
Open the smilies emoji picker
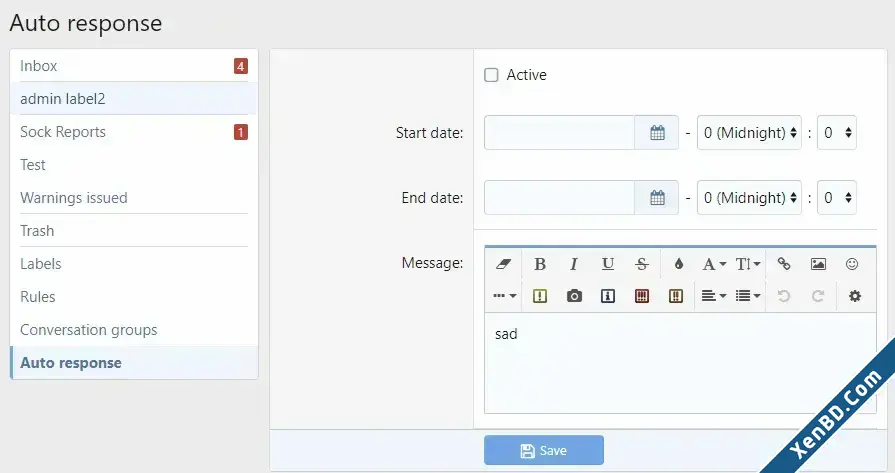click(852, 264)
